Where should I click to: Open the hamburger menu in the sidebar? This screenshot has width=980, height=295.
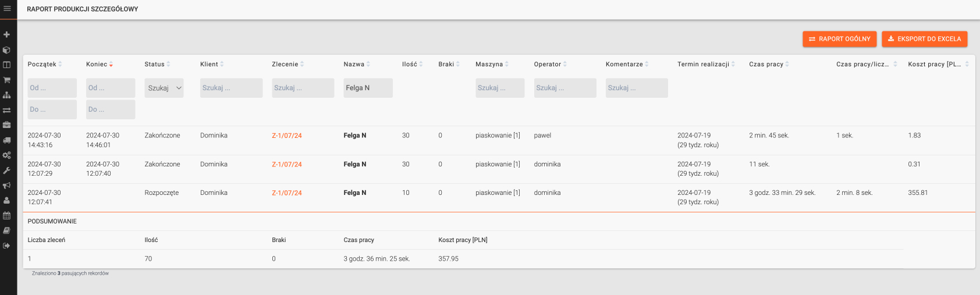pyautogui.click(x=7, y=9)
